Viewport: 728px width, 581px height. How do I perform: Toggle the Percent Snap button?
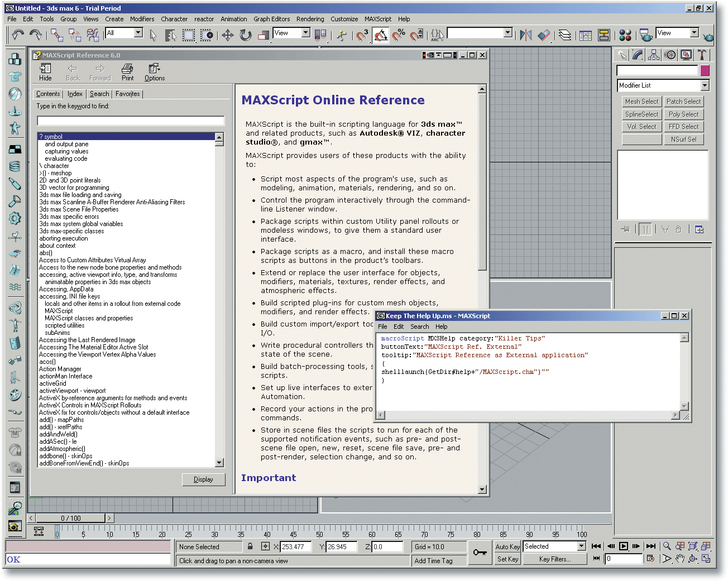pyautogui.click(x=399, y=35)
